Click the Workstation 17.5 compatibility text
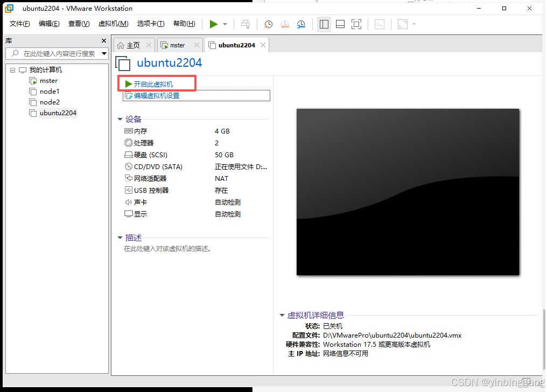The image size is (547, 392). [x=376, y=344]
